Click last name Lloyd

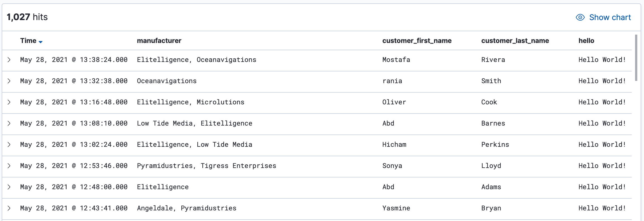click(x=491, y=166)
